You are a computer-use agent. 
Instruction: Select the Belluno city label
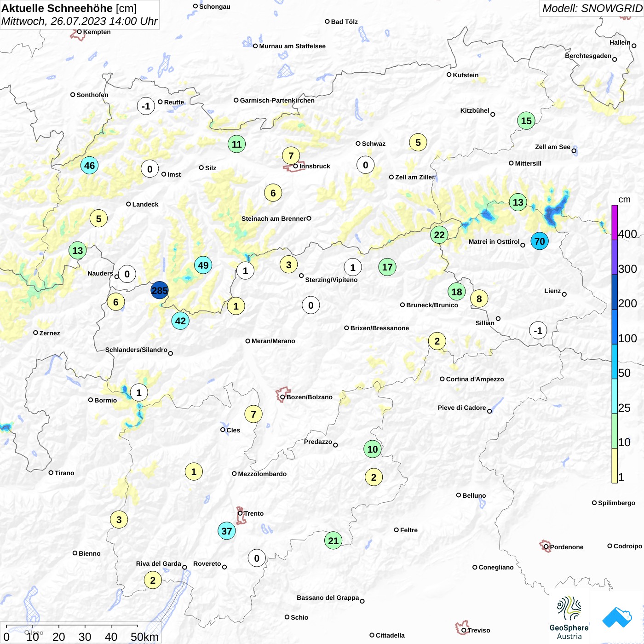click(474, 495)
